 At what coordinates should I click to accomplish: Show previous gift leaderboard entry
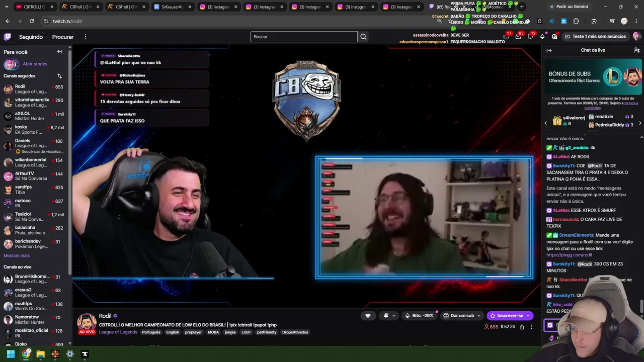point(545,123)
